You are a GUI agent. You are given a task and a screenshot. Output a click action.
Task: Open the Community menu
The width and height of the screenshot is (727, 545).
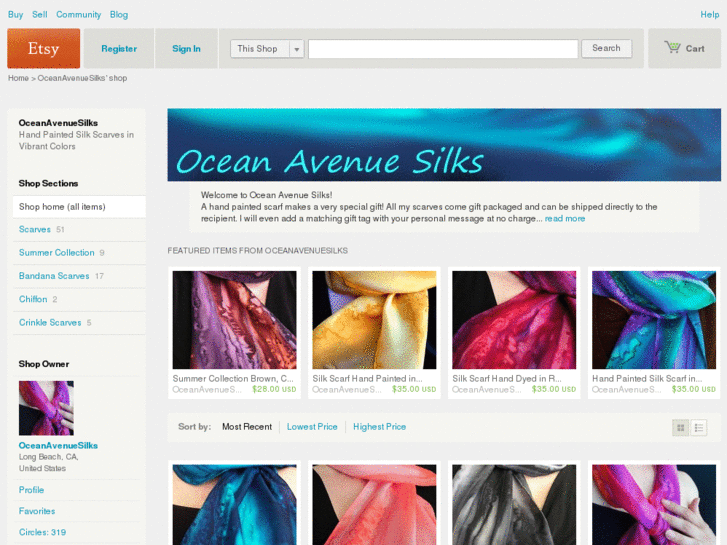tap(79, 14)
